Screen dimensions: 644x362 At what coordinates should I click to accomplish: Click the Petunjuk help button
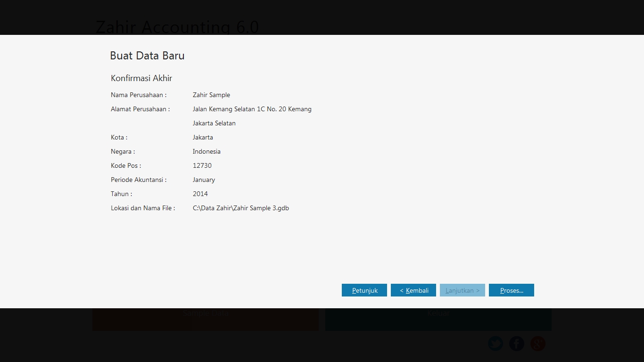coord(364,290)
